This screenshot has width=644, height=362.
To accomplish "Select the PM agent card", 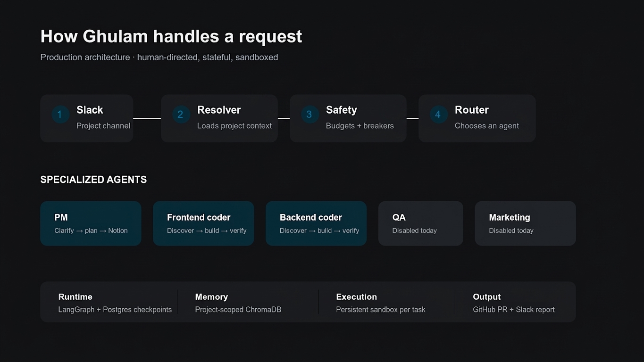I will (x=91, y=223).
